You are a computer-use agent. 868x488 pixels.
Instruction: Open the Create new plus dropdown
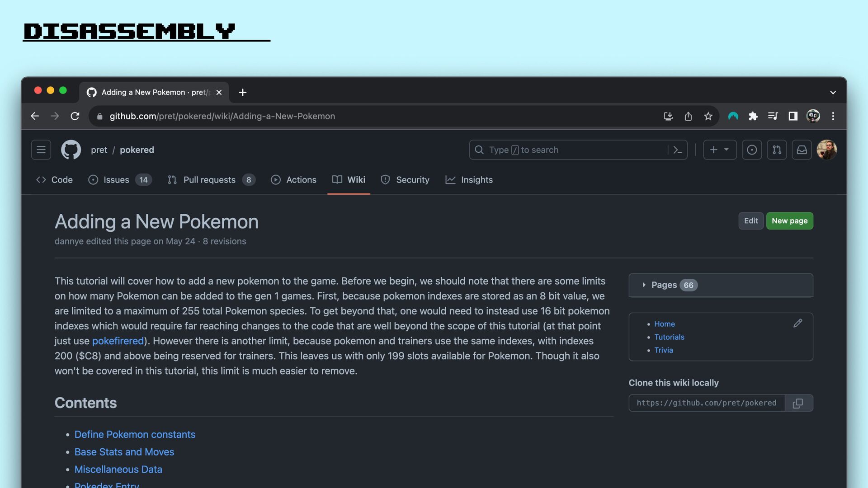719,150
